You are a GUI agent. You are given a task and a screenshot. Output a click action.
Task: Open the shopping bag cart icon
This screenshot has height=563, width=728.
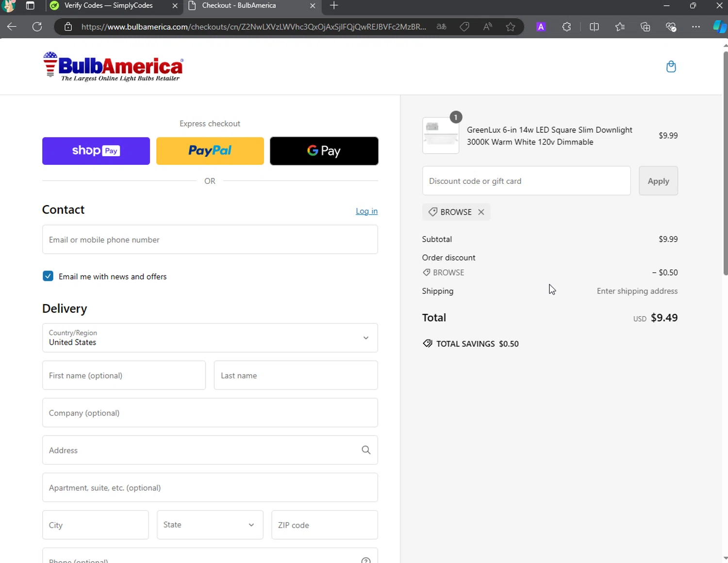671,66
